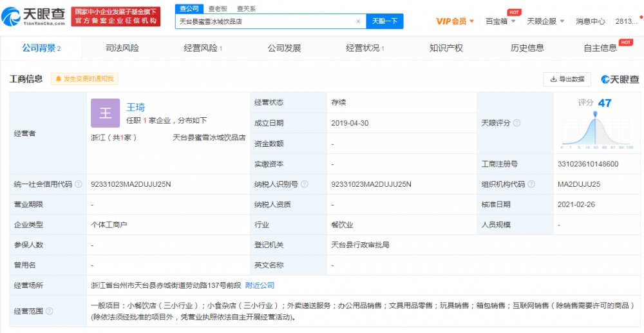The height and width of the screenshot is (333, 644).
Task: Select the 查老板 search tab
Action: click(x=218, y=8)
